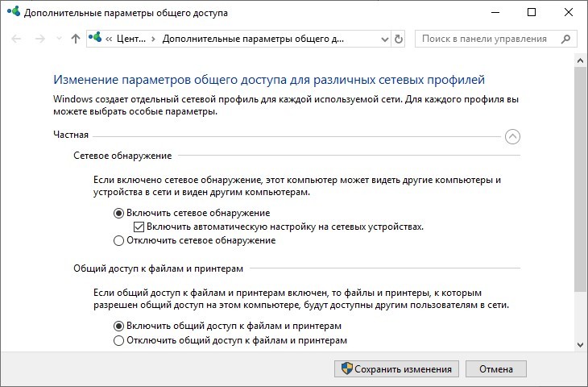Viewport: 588px width, 387px height.
Task: Click the scrollbar down arrow
Action: pyautogui.click(x=581, y=343)
